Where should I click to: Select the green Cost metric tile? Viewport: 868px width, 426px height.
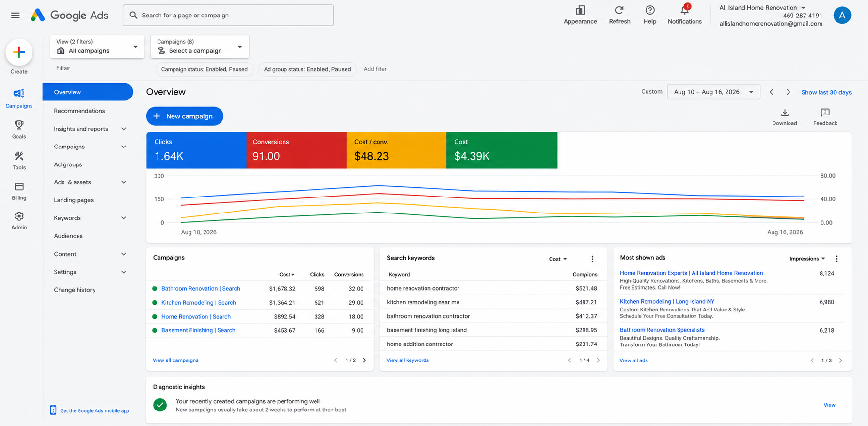[502, 150]
